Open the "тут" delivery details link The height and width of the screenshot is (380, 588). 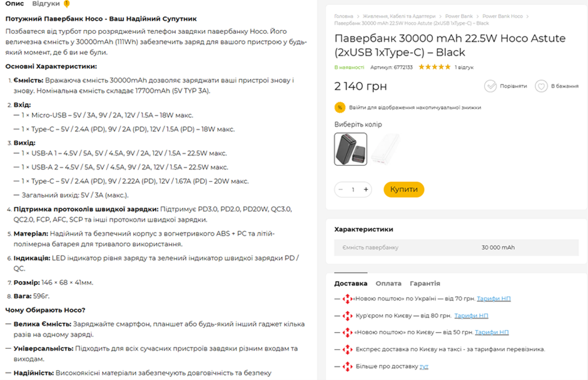pyautogui.click(x=424, y=366)
